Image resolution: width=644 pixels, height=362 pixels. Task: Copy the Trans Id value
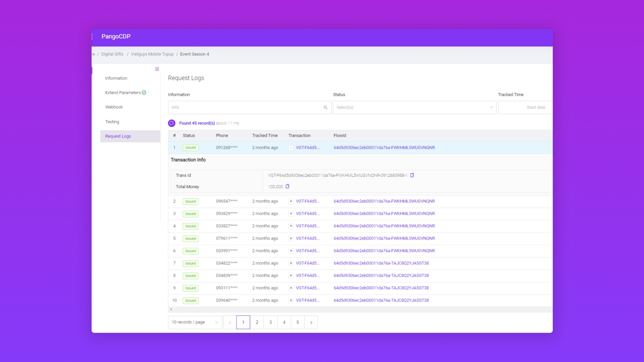pos(412,175)
